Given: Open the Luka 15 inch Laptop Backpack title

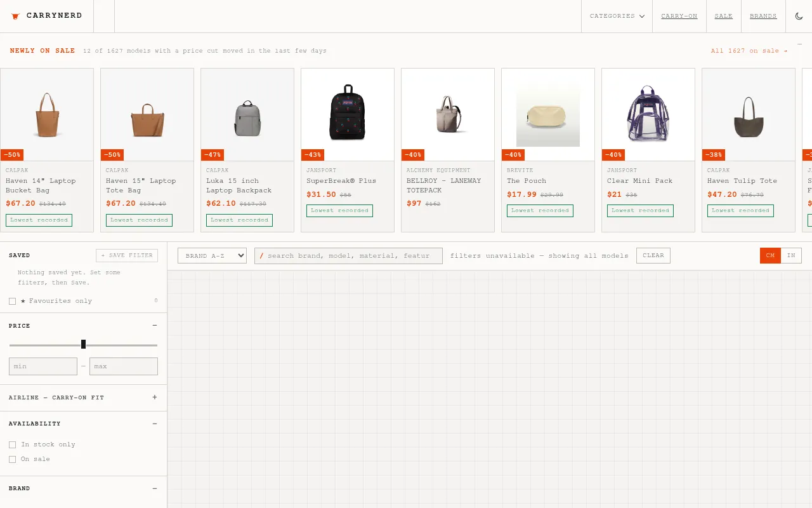Looking at the screenshot, I should 239,185.
